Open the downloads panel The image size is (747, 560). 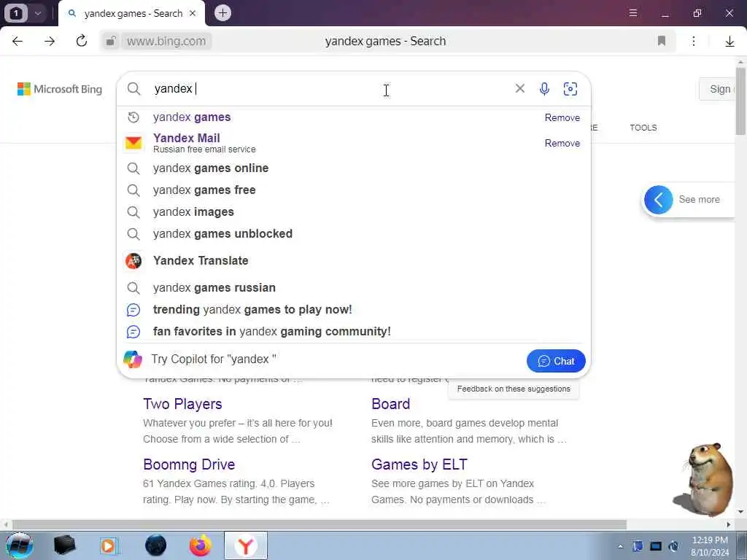click(x=729, y=42)
